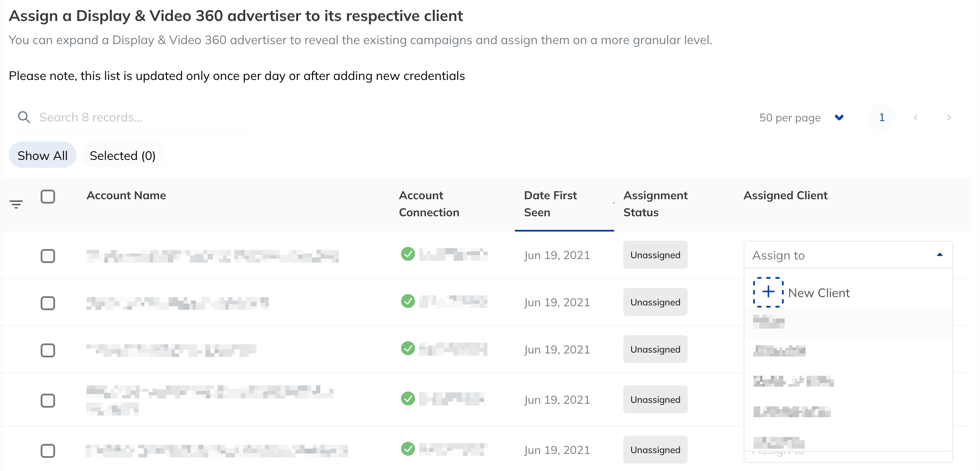Click the second row's green connection checkmark

(x=408, y=301)
